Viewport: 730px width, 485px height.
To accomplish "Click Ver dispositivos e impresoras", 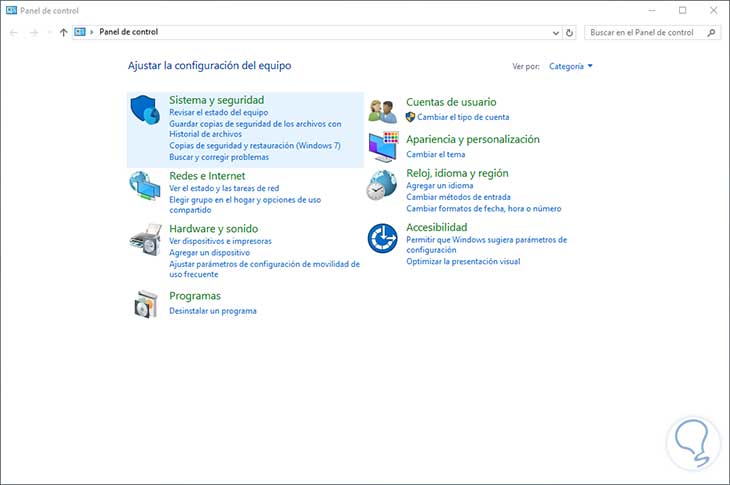I will point(220,241).
